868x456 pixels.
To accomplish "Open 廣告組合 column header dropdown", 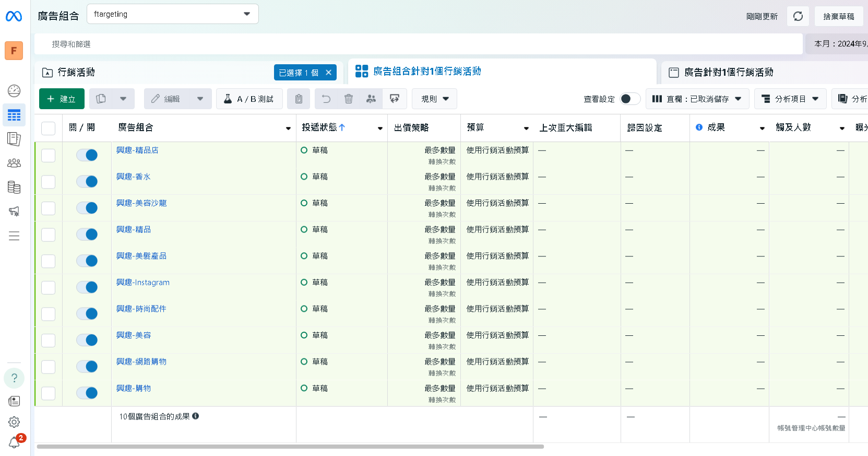I will pos(288,128).
